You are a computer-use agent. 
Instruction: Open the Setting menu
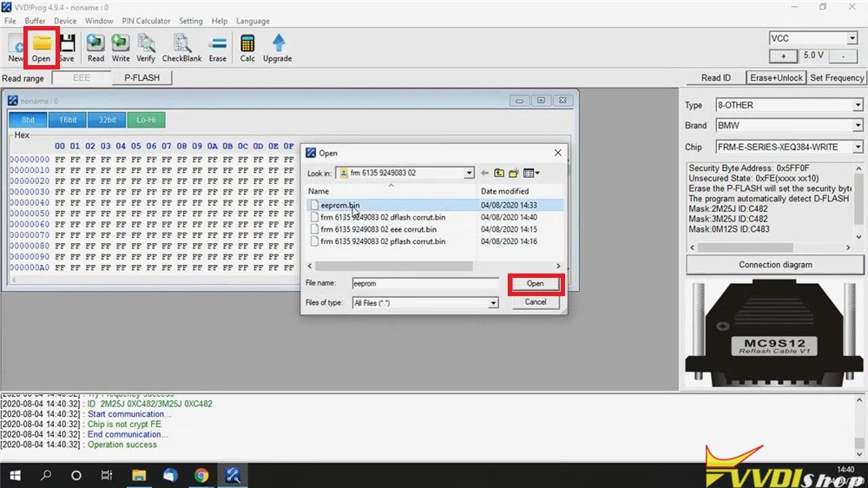(x=190, y=21)
